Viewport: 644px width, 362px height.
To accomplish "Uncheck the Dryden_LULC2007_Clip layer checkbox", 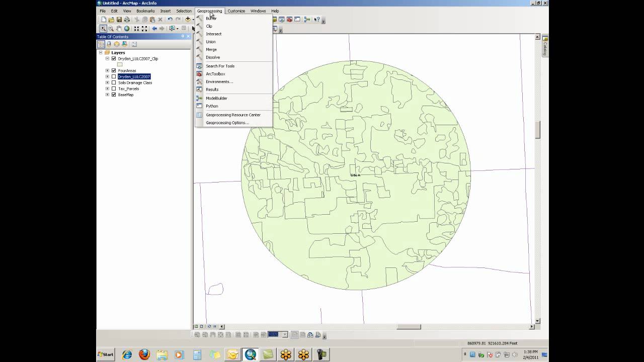I will coord(114,58).
